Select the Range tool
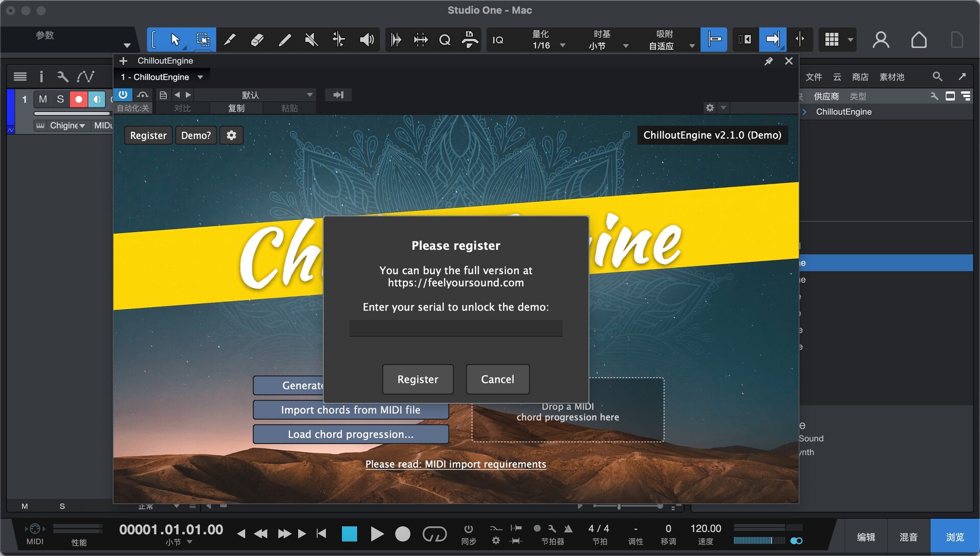Screen dimensions: 980x556 (203, 39)
